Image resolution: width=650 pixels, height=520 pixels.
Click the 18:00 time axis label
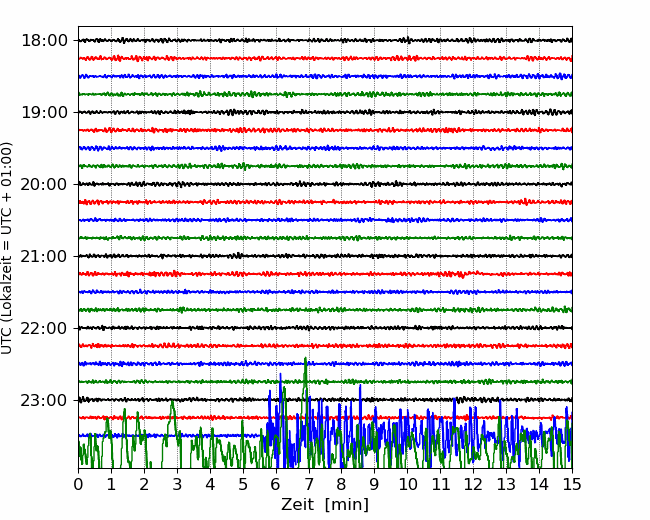click(x=44, y=41)
